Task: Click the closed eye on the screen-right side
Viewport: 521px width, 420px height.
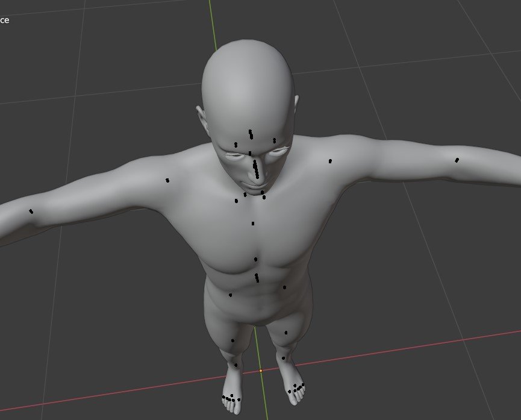Action: point(277,152)
